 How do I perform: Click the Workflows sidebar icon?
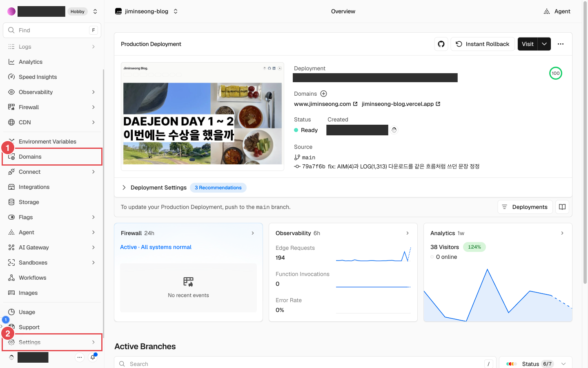11,278
